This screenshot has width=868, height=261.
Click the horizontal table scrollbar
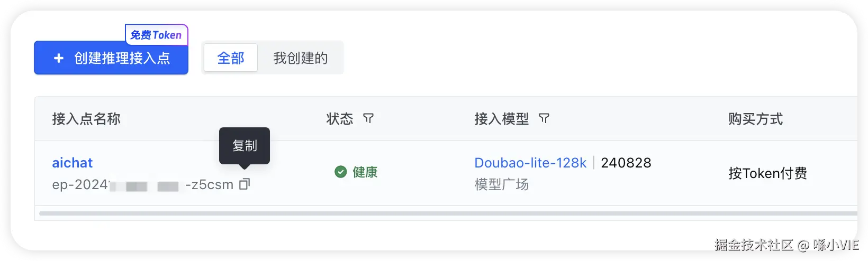click(x=445, y=213)
